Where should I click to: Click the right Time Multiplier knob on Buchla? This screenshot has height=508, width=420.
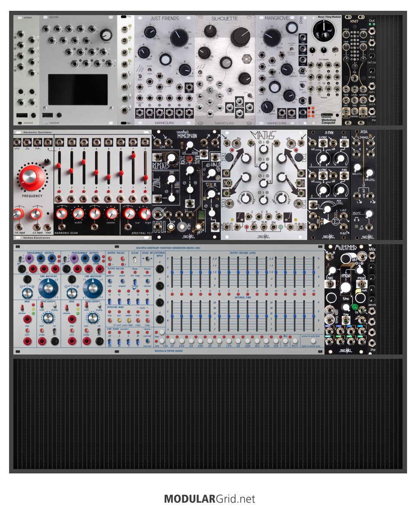click(93, 288)
